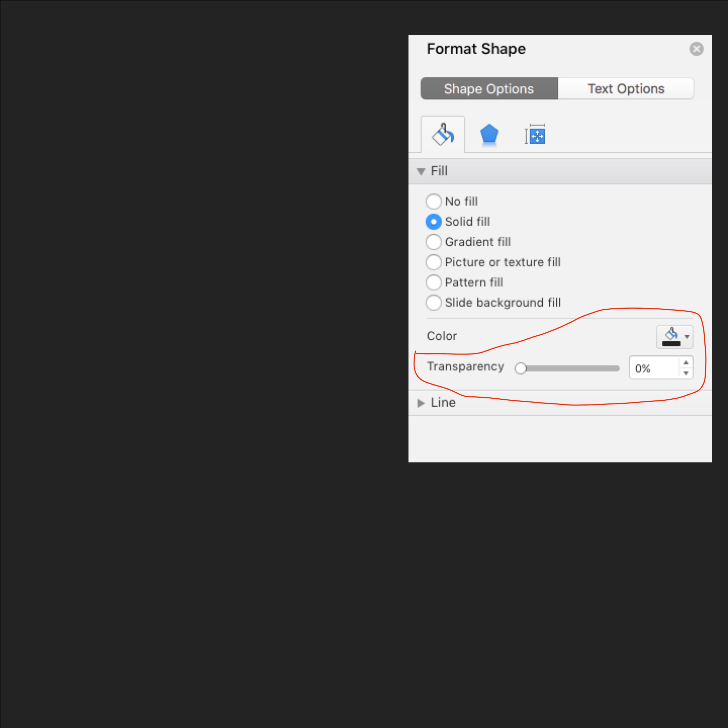The height and width of the screenshot is (728, 728).
Task: Switch to the Shape Options tab
Action: (489, 89)
